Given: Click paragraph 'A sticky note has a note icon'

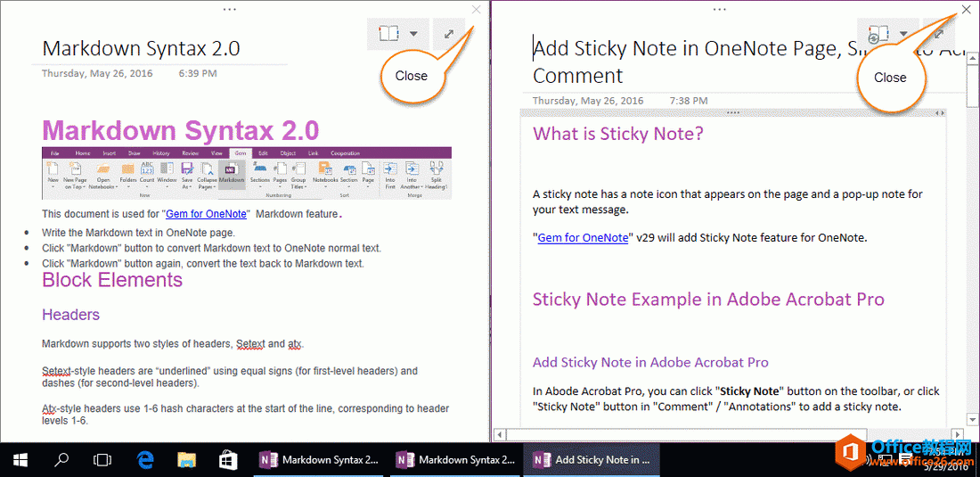Looking at the screenshot, I should pyautogui.click(x=728, y=201).
